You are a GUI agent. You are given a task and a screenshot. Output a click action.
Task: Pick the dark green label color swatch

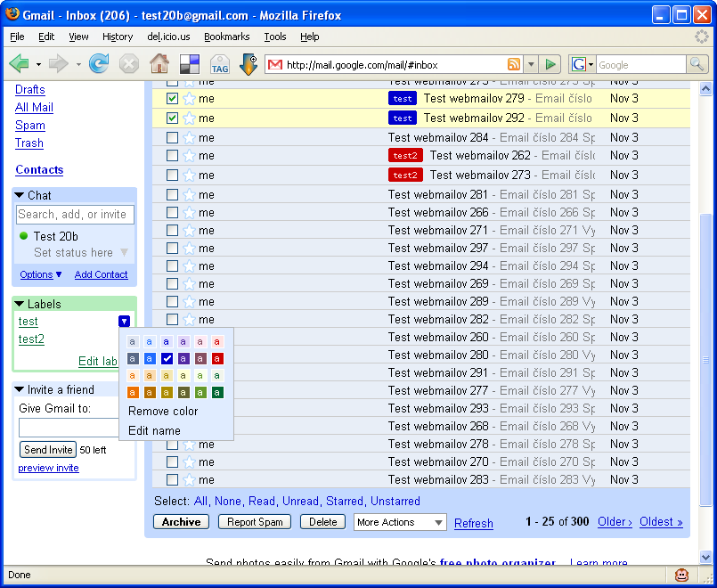[217, 392]
